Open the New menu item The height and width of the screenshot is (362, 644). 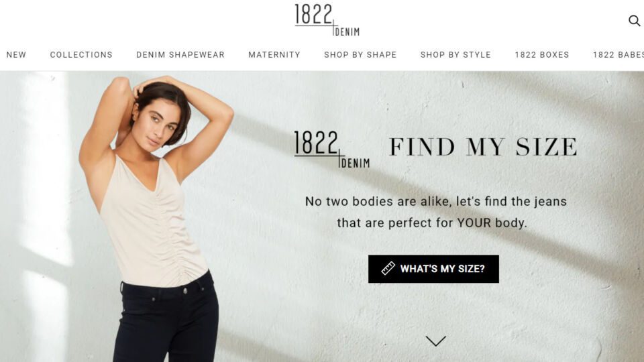(16, 54)
